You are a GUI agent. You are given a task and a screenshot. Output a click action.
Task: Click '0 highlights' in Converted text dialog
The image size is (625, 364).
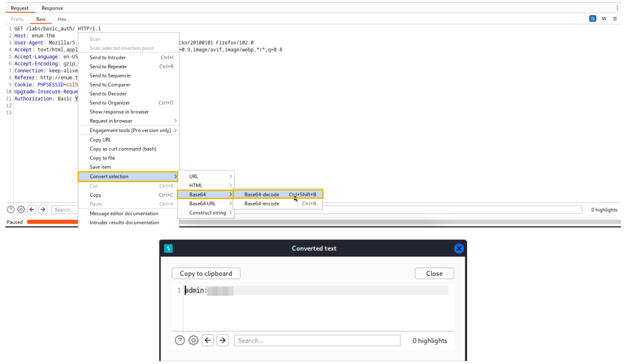(x=430, y=340)
